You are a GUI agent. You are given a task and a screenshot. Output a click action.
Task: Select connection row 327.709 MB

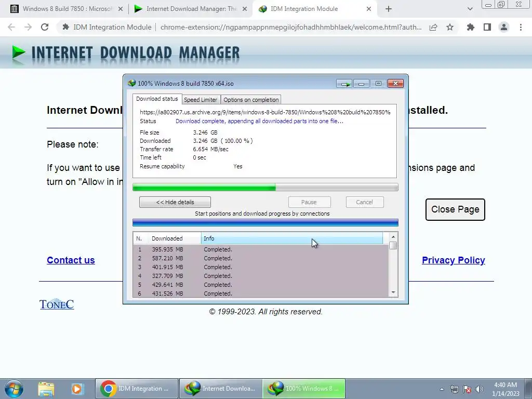(x=261, y=276)
